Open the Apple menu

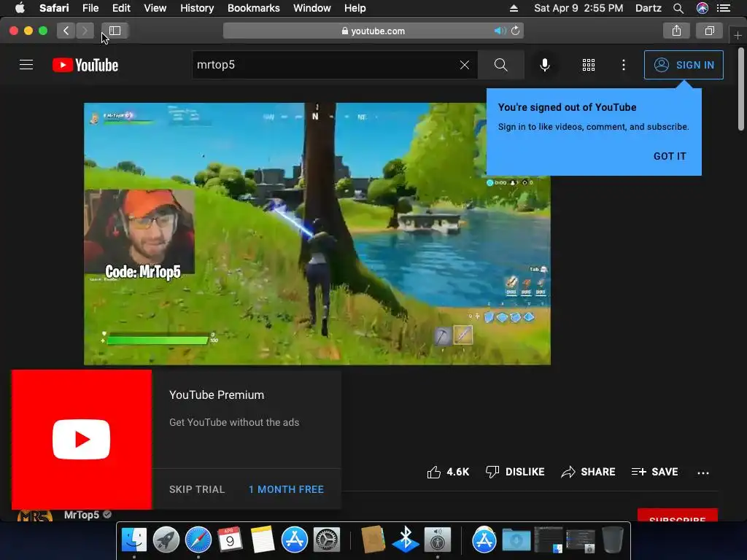click(20, 8)
